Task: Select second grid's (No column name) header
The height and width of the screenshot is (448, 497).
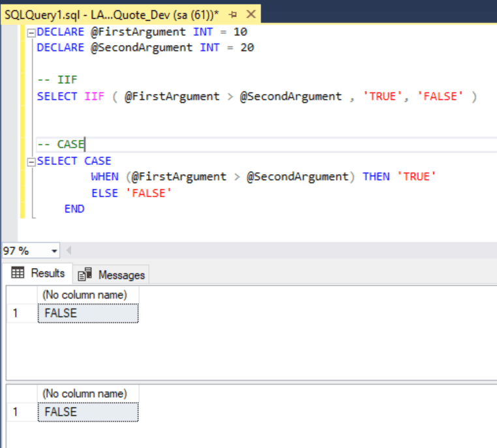Action: pos(88,394)
